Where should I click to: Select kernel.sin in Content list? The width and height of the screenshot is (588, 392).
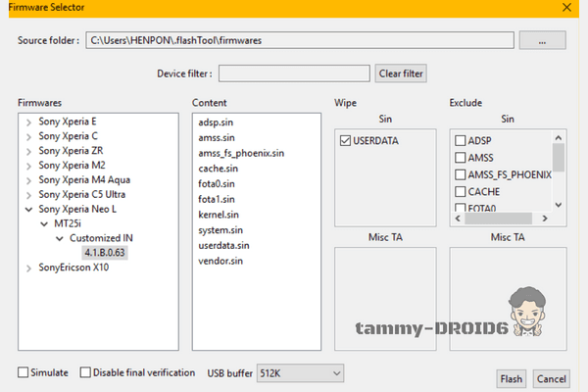tap(219, 215)
